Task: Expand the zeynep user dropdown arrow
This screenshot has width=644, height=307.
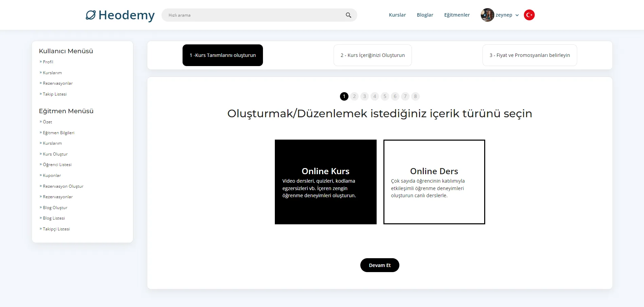Action: [517, 15]
